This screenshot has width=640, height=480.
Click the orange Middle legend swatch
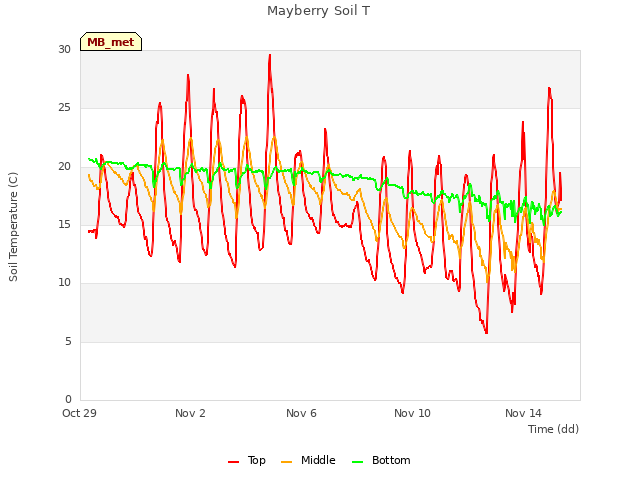coord(287,462)
